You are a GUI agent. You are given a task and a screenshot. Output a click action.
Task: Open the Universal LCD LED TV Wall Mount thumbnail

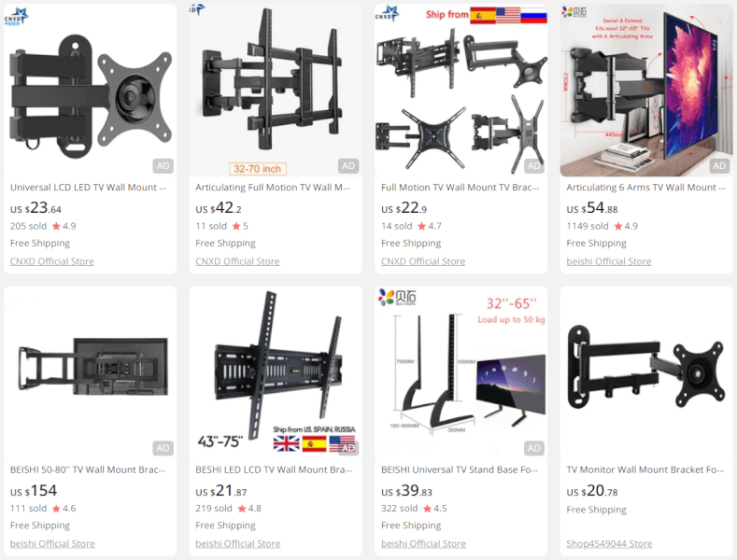tap(91, 91)
